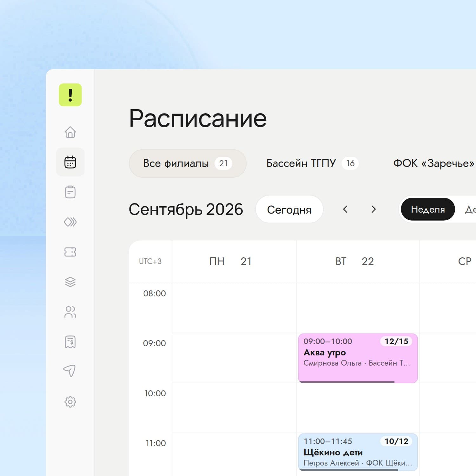Click the 'Щёкино дети' fill progress bar
The height and width of the screenshot is (476, 476).
349,470
